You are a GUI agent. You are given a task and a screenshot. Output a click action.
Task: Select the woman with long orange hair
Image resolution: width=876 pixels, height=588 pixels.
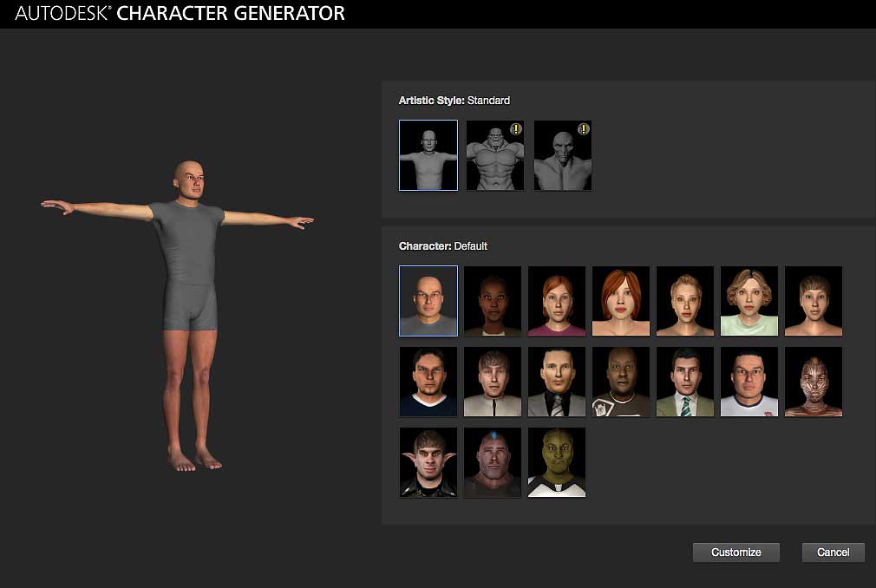tap(620, 301)
